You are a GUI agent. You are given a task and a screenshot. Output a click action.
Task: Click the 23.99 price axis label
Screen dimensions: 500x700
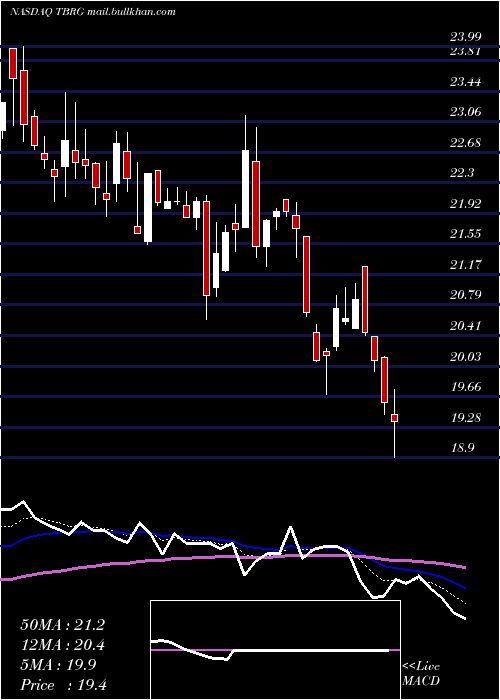[x=465, y=38]
